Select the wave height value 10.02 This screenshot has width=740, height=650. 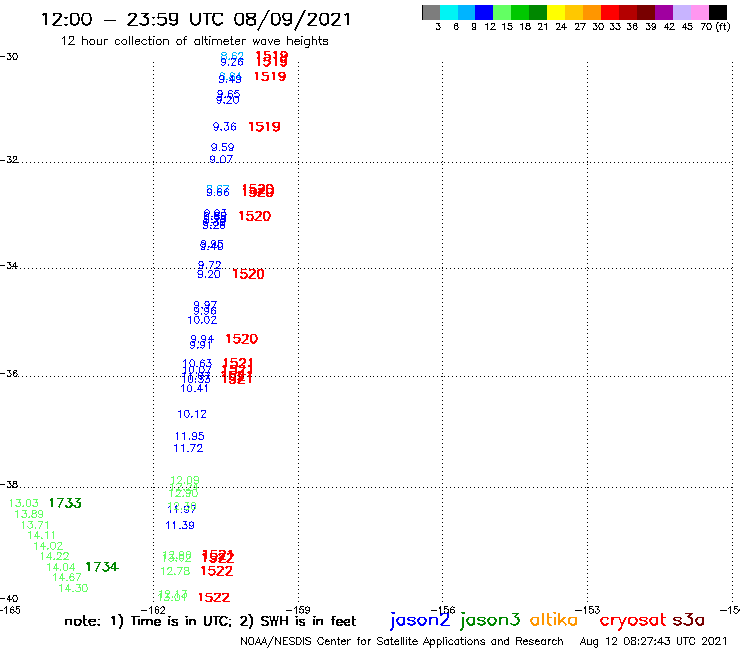pyautogui.click(x=202, y=320)
